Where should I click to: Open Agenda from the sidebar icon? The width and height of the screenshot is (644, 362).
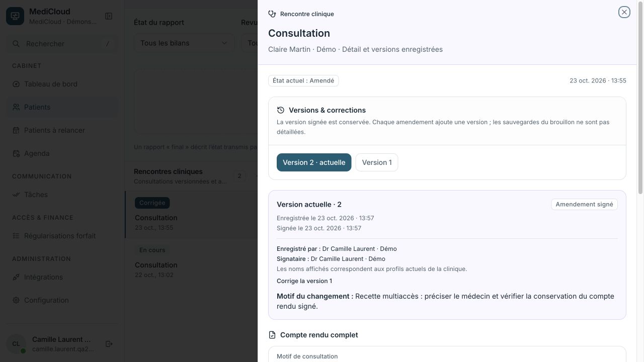16,153
